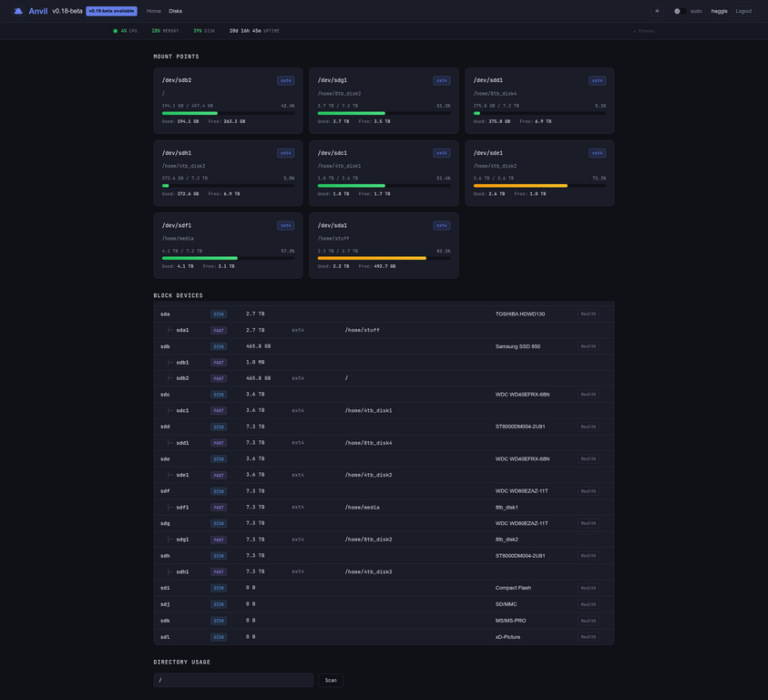Click the Logout button
The image size is (768, 700).
click(743, 11)
